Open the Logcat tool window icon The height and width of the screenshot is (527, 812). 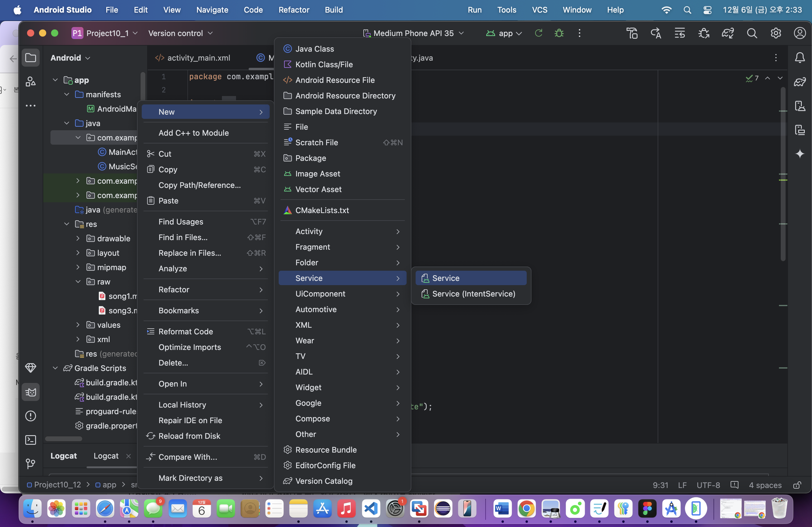tap(31, 392)
